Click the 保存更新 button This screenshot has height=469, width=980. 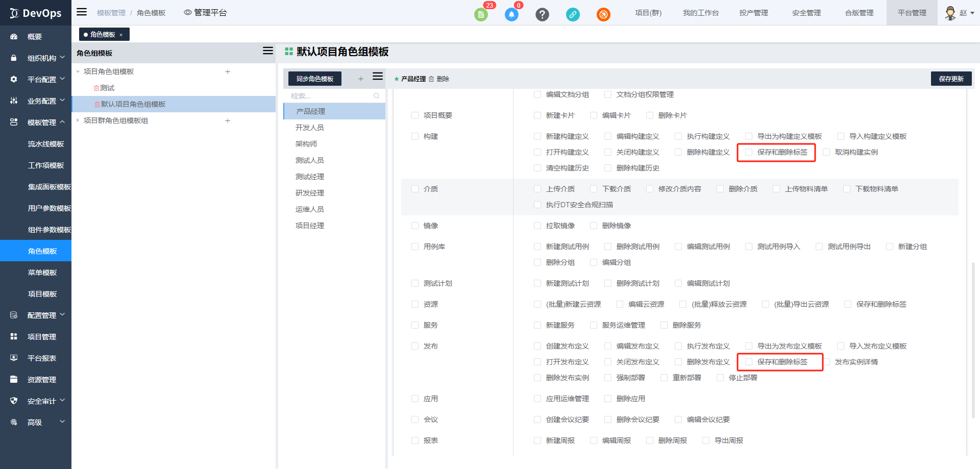951,79
